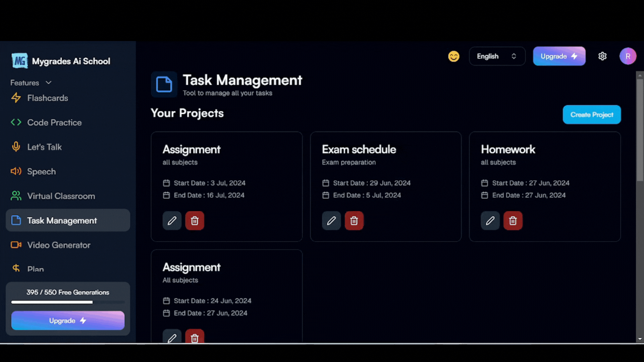The width and height of the screenshot is (644, 362).
Task: Expand Features dropdown in sidebar
Action: tap(30, 82)
